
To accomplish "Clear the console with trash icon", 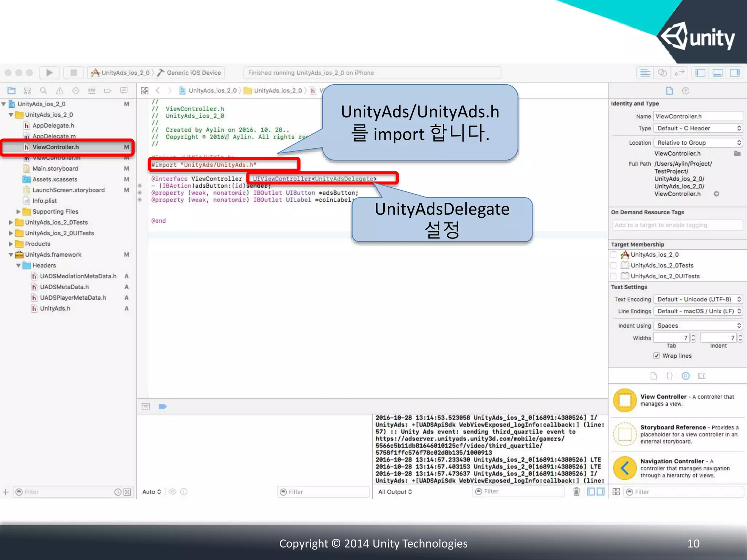I will pos(576,492).
